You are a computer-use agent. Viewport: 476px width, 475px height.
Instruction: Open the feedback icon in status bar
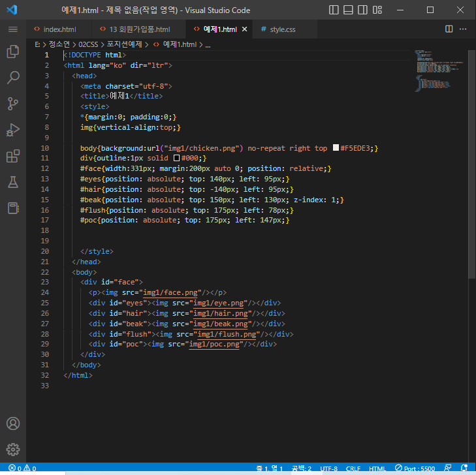click(447, 468)
